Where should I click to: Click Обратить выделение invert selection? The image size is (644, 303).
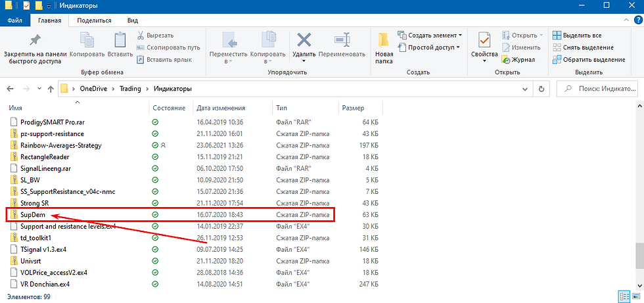click(589, 60)
